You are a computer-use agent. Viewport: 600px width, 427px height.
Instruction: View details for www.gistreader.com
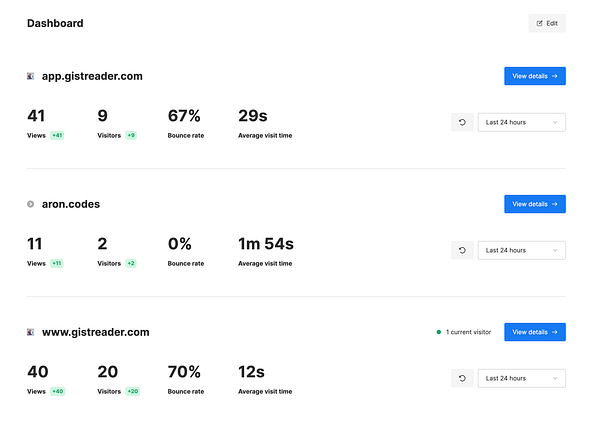pos(534,332)
